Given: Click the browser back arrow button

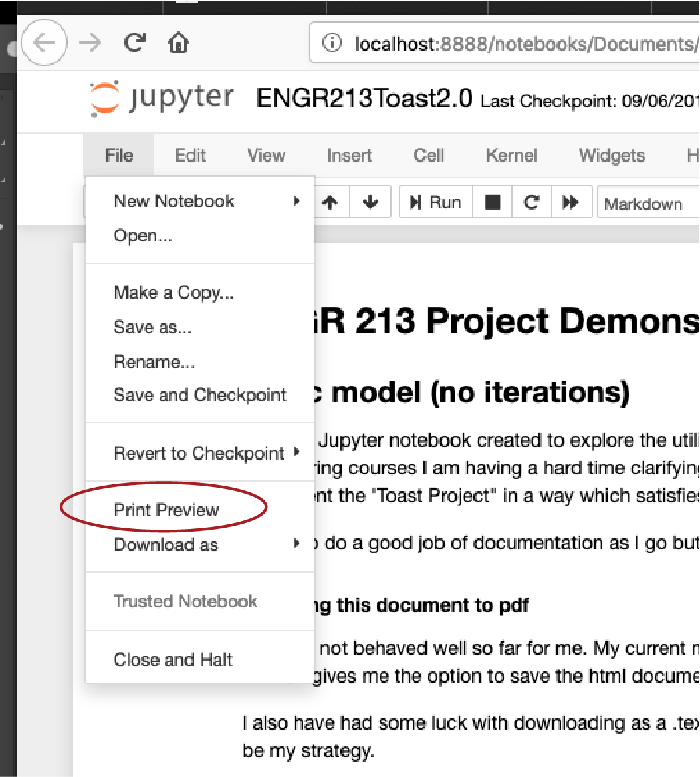Looking at the screenshot, I should pyautogui.click(x=44, y=43).
